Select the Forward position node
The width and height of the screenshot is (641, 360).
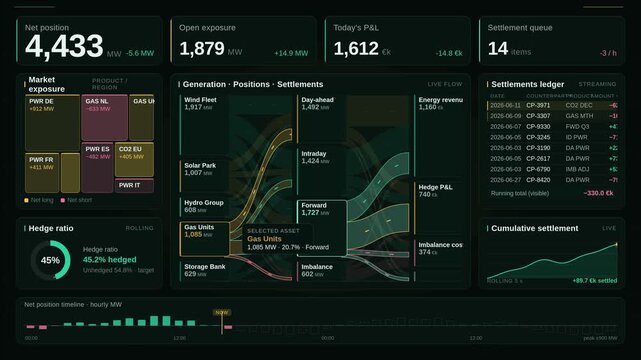tap(322, 228)
